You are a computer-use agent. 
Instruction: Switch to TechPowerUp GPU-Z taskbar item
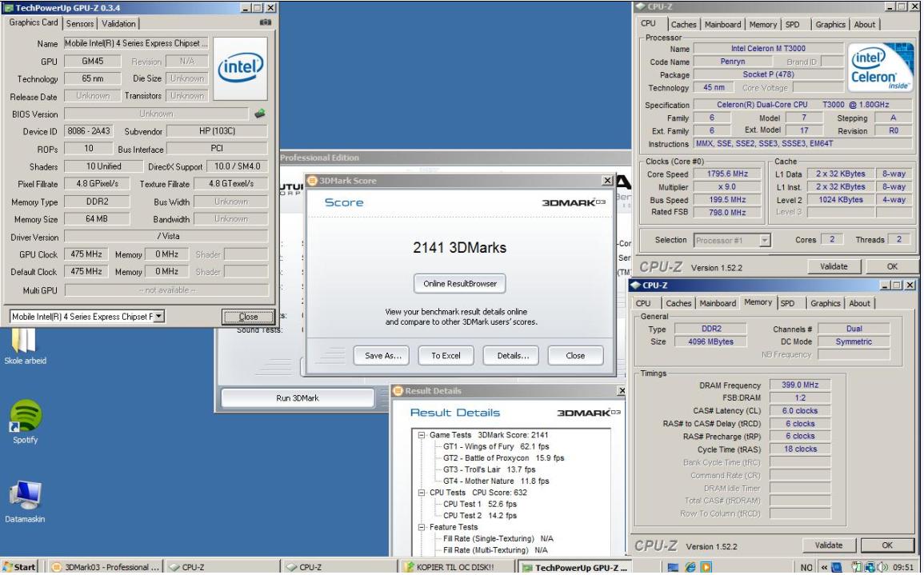pyautogui.click(x=574, y=567)
